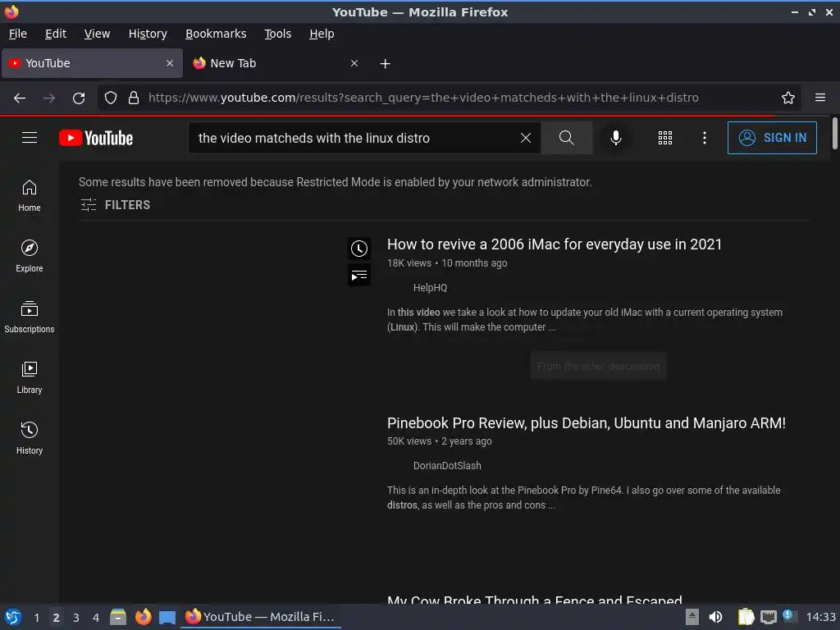
Task: Launch the taskbar file manager
Action: click(x=118, y=617)
